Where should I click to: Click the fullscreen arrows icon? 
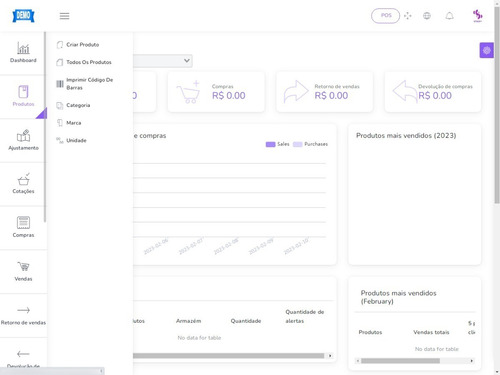407,16
